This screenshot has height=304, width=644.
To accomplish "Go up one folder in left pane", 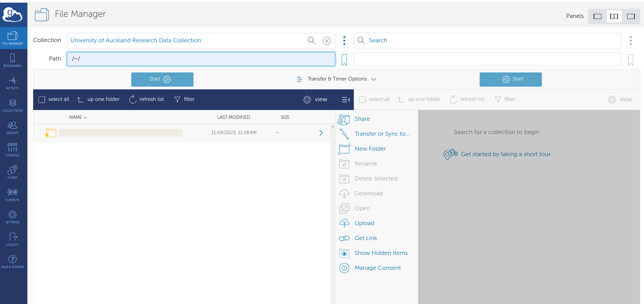I will pos(98,99).
